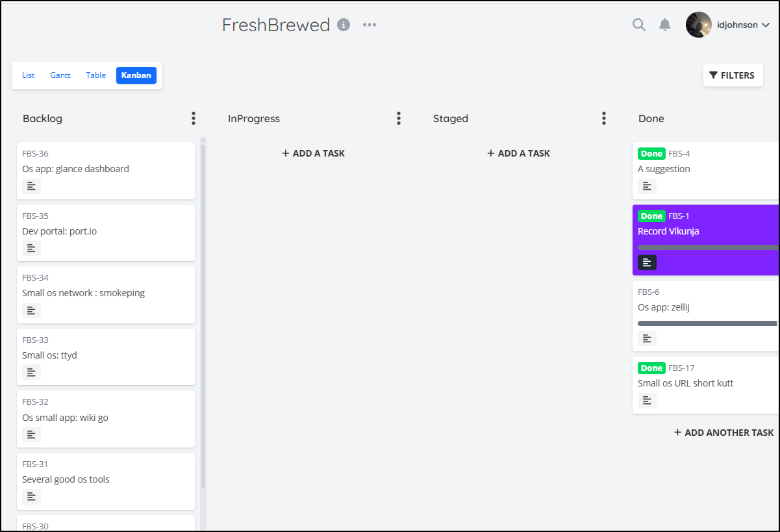Open the notifications bell

[x=664, y=25]
